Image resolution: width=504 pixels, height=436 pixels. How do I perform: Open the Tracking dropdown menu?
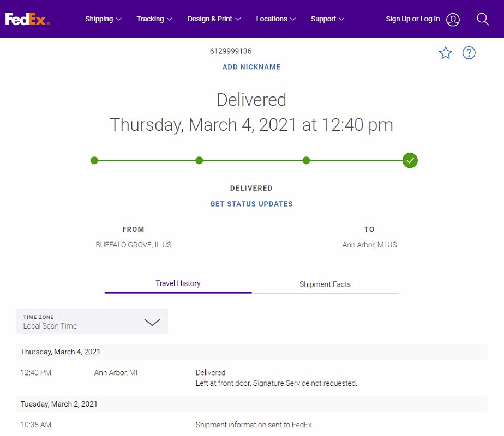point(154,19)
